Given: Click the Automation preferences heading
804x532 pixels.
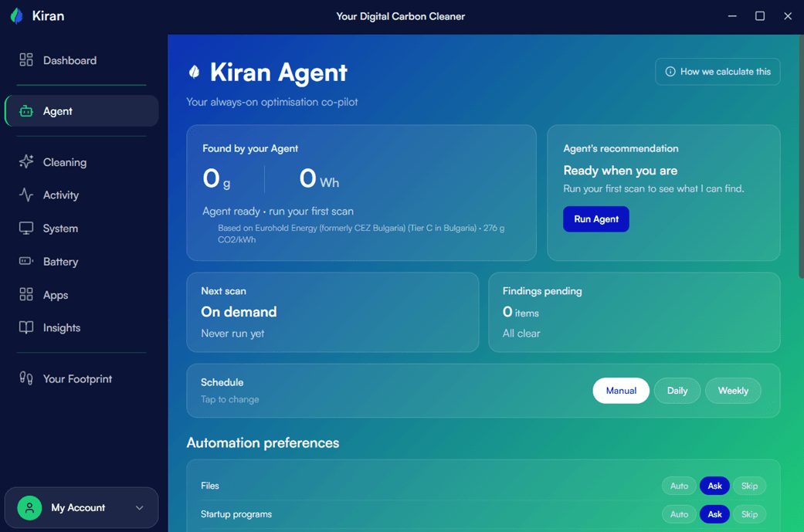Looking at the screenshot, I should (x=263, y=442).
